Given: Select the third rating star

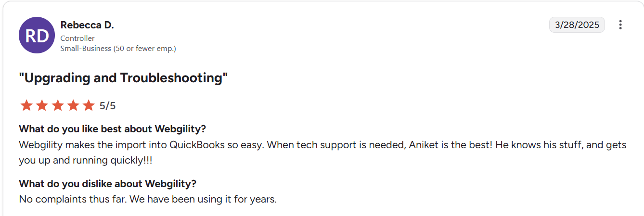Looking at the screenshot, I should 57,105.
